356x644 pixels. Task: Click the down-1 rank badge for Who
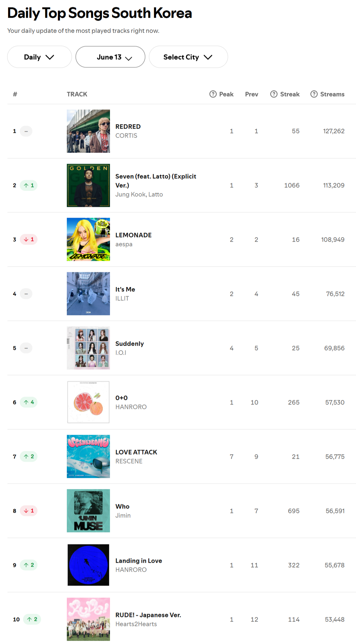pyautogui.click(x=29, y=511)
